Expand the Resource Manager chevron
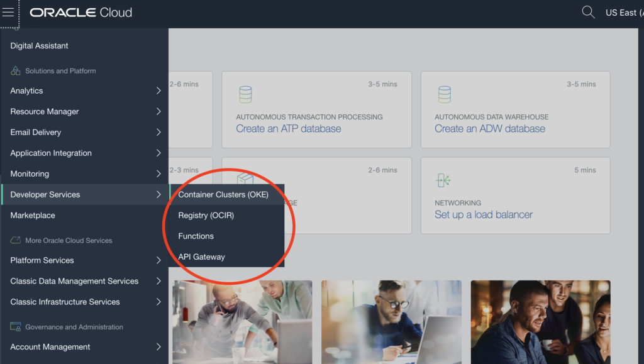 [x=158, y=112]
